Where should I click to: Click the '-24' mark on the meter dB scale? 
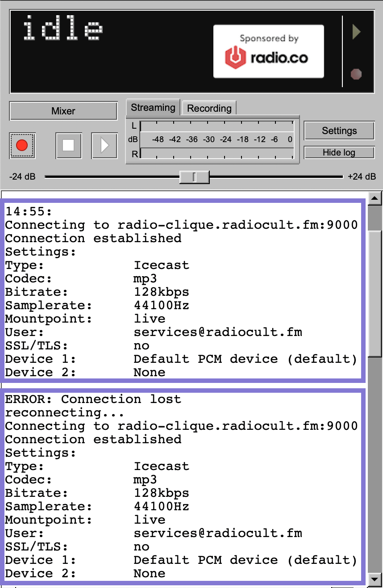[226, 139]
